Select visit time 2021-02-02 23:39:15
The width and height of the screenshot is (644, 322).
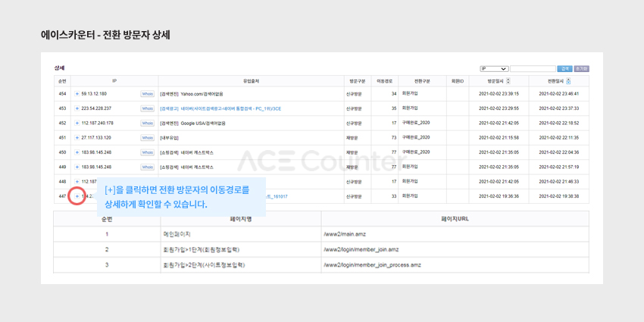click(499, 94)
